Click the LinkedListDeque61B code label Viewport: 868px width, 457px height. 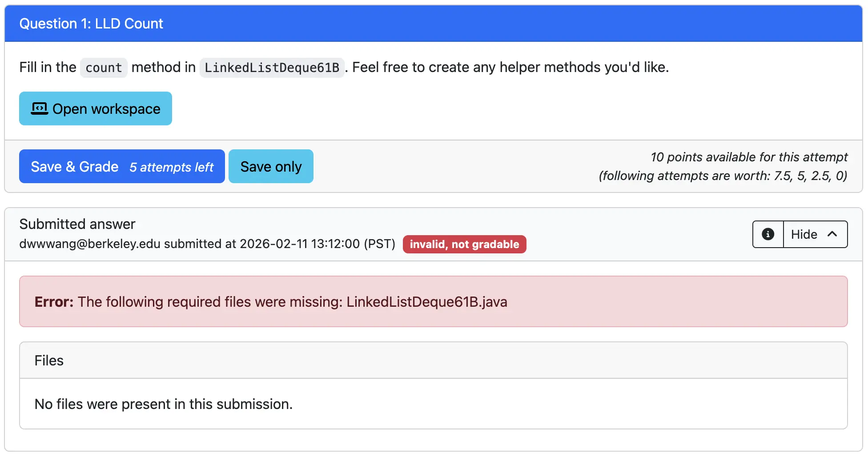pyautogui.click(x=272, y=68)
